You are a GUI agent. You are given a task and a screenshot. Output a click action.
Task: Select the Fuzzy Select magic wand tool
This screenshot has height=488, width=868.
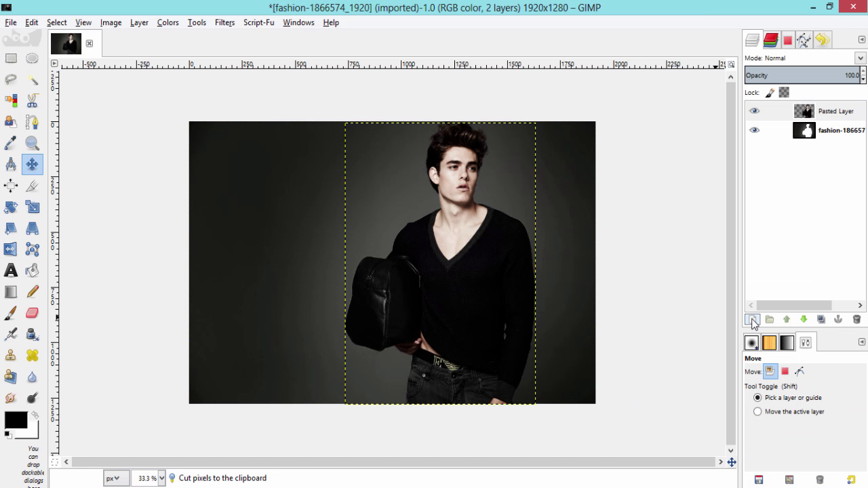coord(32,79)
